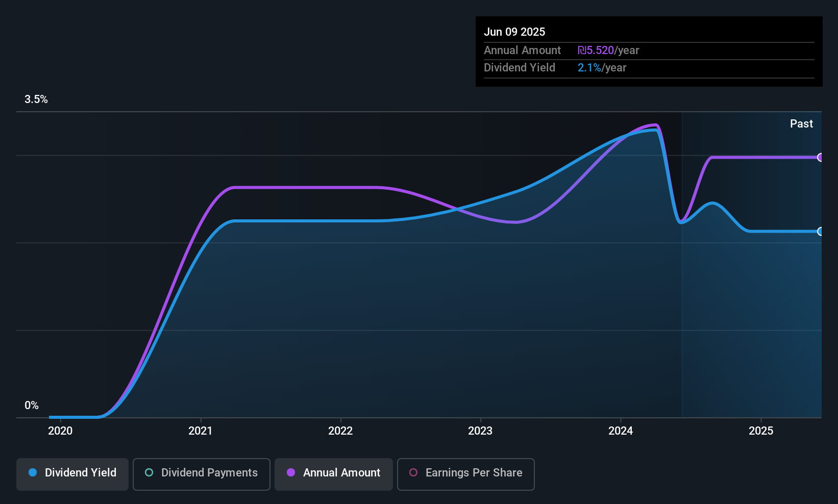Click the purple Annual Amount end marker
Viewport: 838px width, 504px height.
(821, 157)
